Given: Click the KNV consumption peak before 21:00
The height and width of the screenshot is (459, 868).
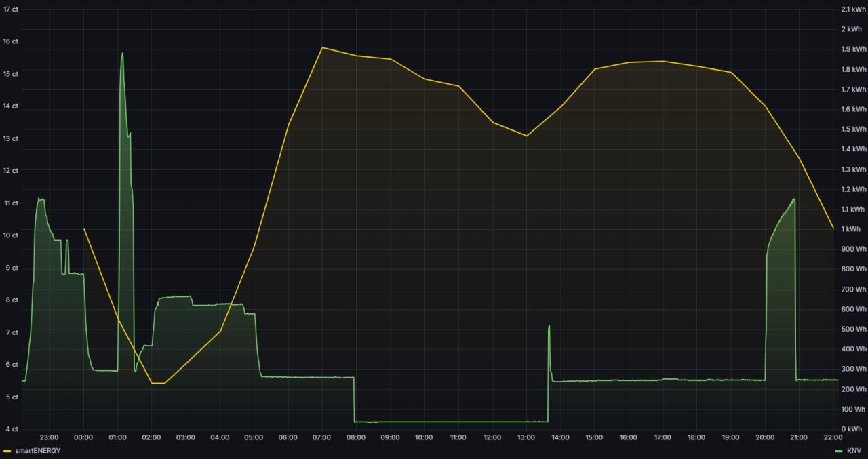Looking at the screenshot, I should click(x=793, y=199).
